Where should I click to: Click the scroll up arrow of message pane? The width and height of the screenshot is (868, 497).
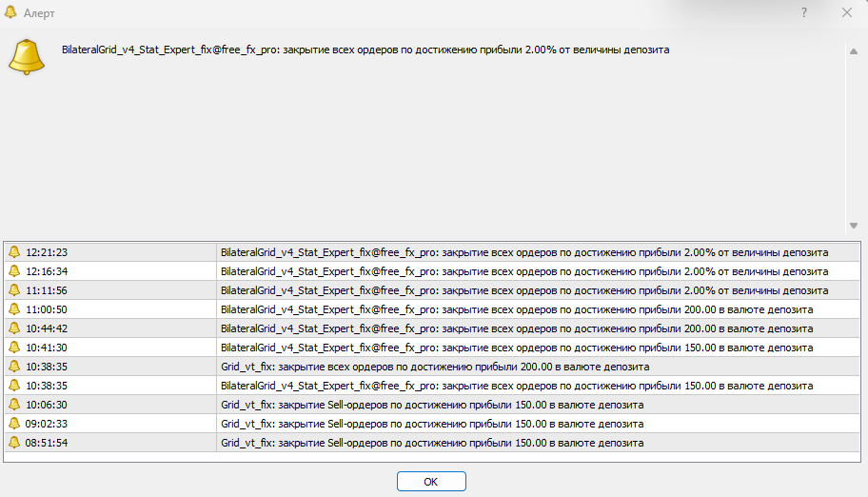854,51
